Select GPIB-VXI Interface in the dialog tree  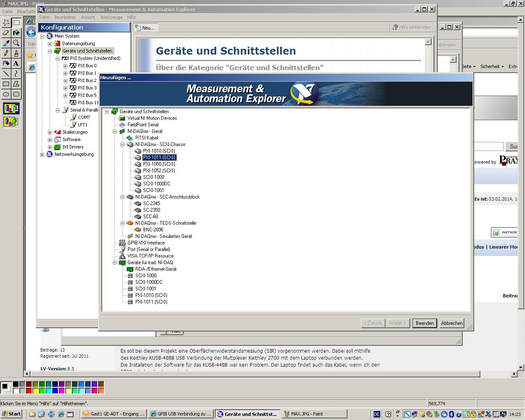146,243
